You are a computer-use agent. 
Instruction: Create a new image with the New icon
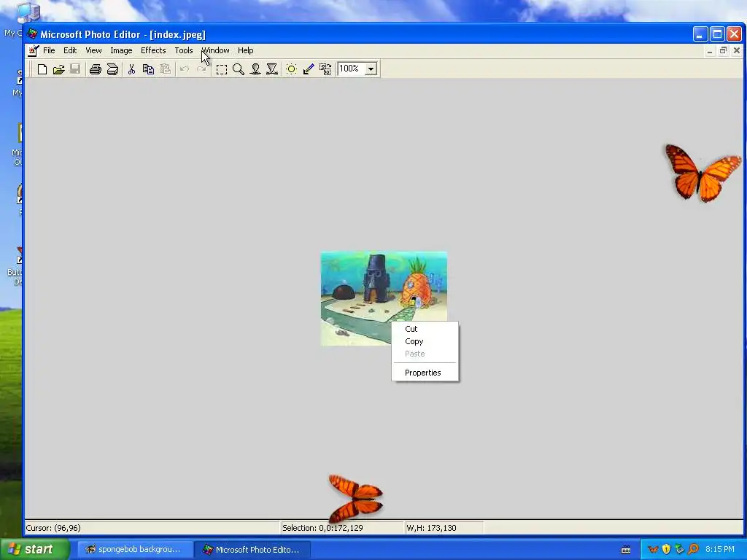point(42,69)
